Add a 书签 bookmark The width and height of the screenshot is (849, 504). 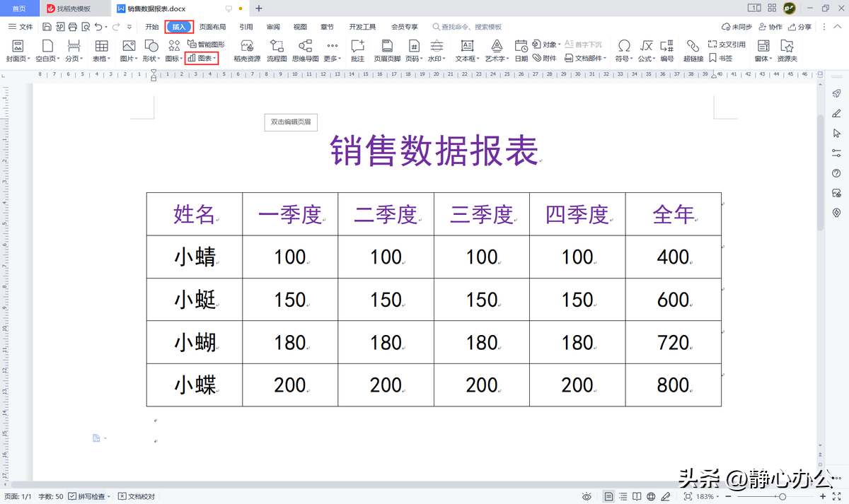[721, 58]
